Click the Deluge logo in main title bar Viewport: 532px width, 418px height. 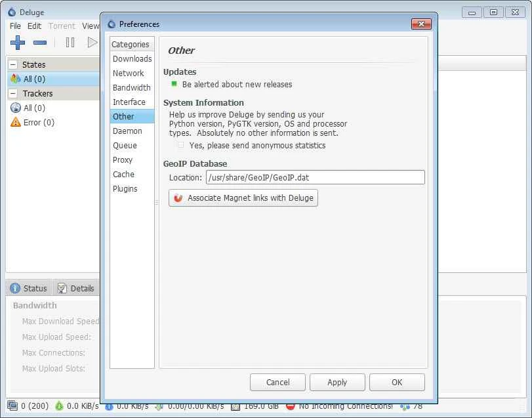(12, 12)
